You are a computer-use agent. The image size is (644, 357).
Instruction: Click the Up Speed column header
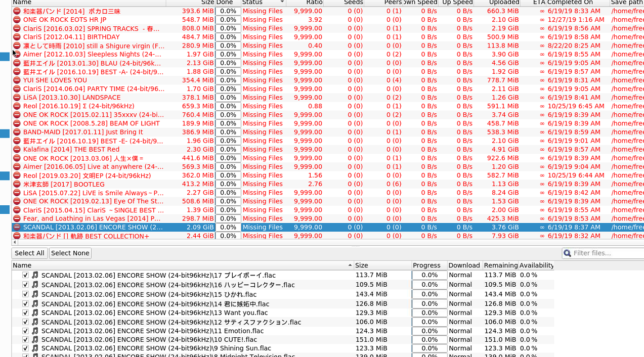456,3
